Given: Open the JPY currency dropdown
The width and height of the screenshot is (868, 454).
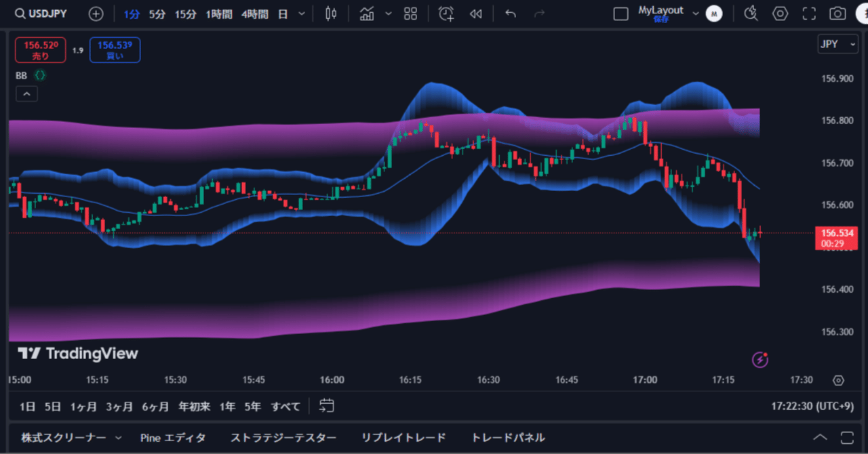Looking at the screenshot, I should [x=838, y=45].
